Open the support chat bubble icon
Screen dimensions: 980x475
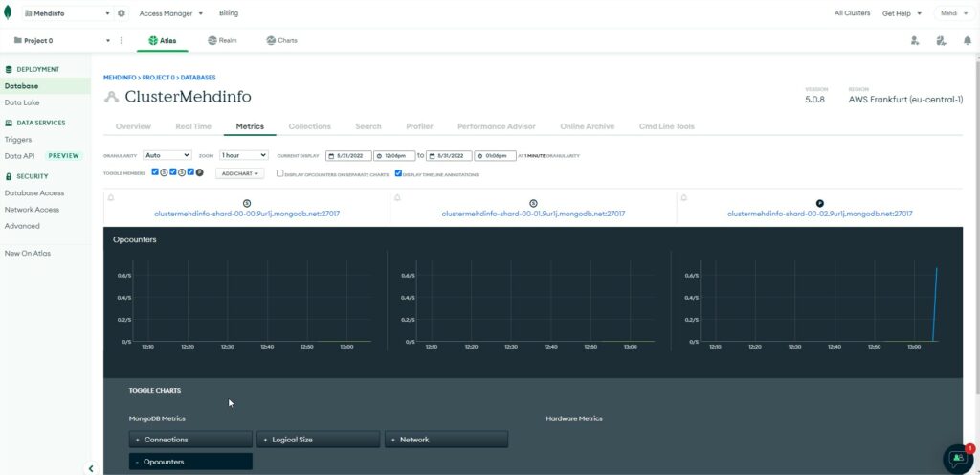(958, 459)
